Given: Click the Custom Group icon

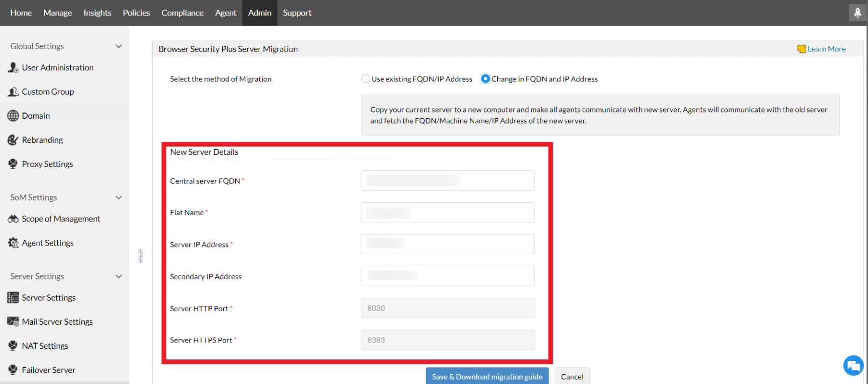Looking at the screenshot, I should coord(13,92).
